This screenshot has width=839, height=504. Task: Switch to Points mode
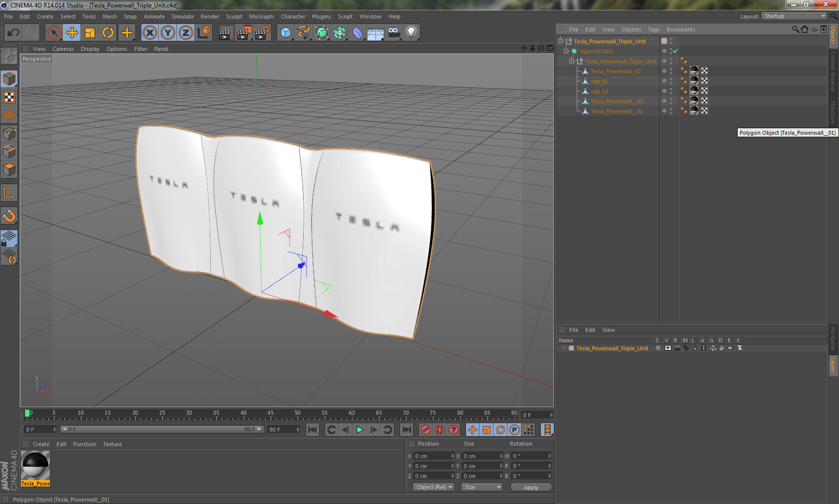tap(9, 133)
